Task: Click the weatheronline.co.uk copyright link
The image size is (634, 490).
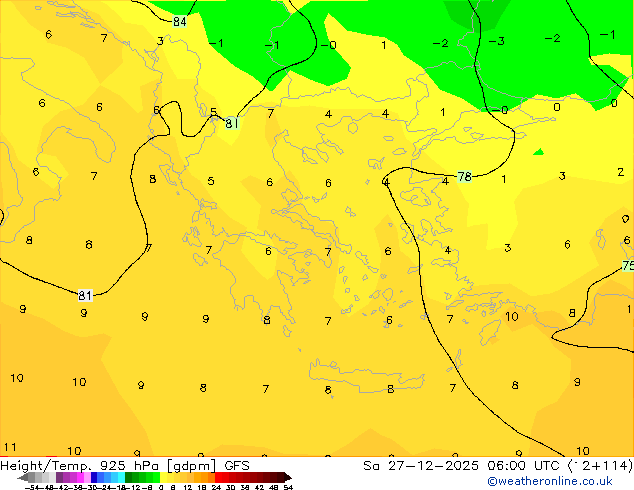Action: pos(549,481)
